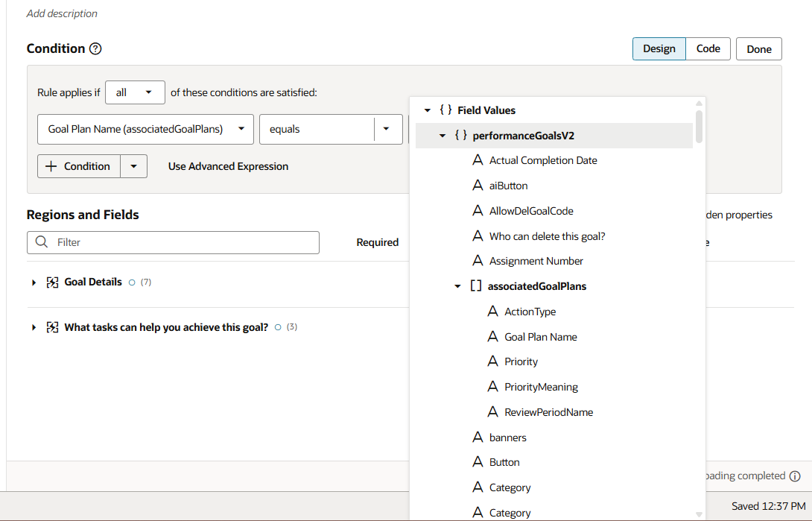Open the Goal Plan Name field dropdown
The height and width of the screenshot is (521, 812).
145,129
